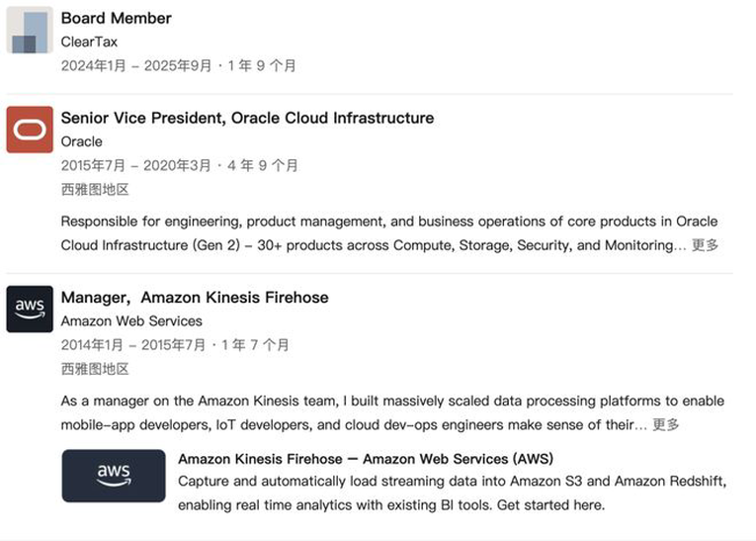Image resolution: width=756 pixels, height=541 pixels.
Task: Click the Oracle company name text
Action: pyautogui.click(x=81, y=141)
